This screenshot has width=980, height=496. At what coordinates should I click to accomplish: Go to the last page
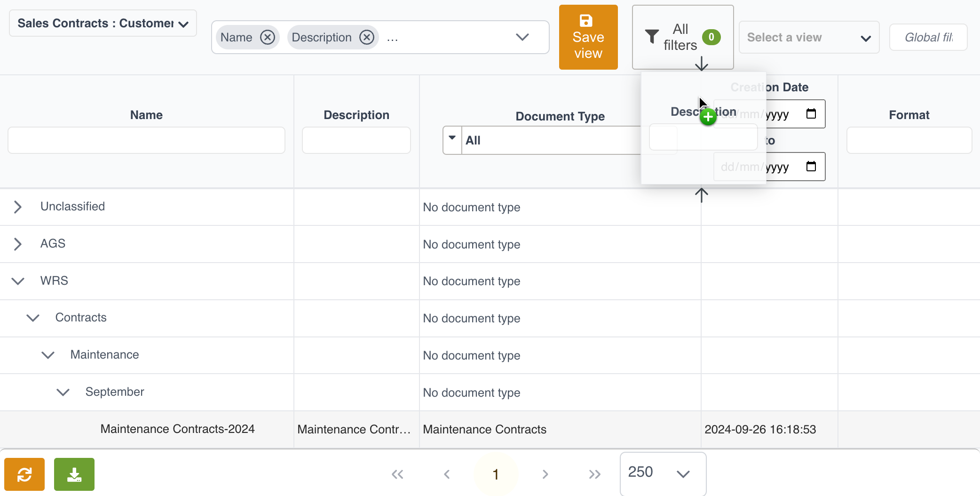click(594, 474)
